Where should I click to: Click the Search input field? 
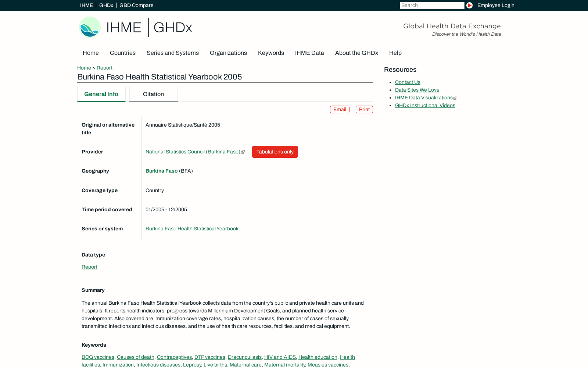432,5
